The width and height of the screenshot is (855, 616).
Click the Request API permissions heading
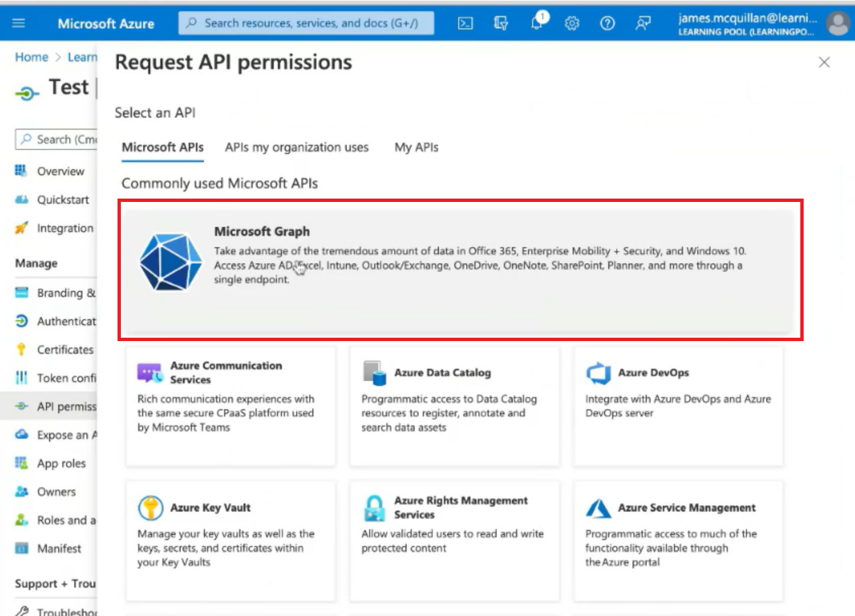234,62
